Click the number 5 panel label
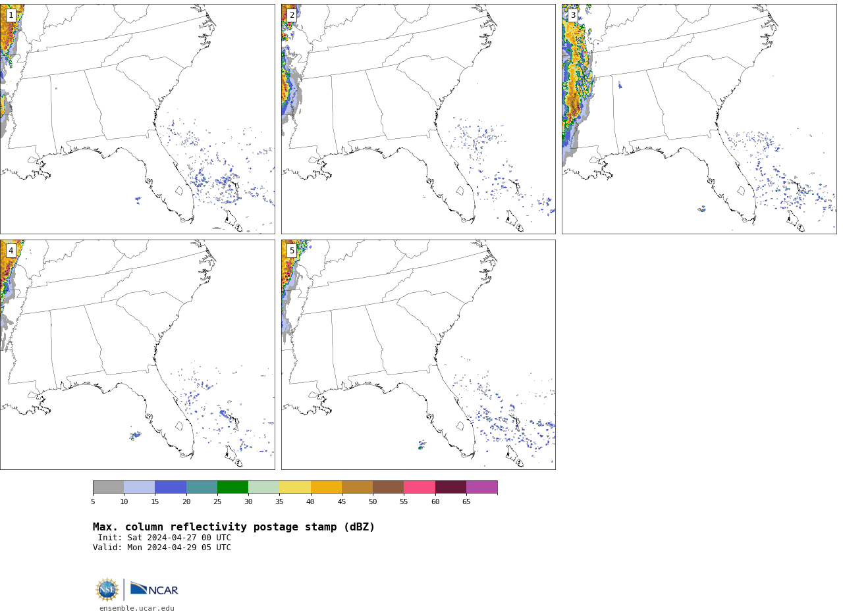Screen dimensions: 843x616 click(292, 251)
